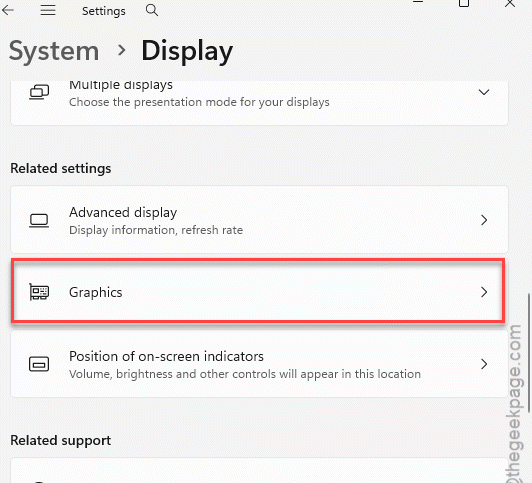The height and width of the screenshot is (483, 532).
Task: Click the on-screen indicators chevron arrow
Action: pyautogui.click(x=484, y=364)
